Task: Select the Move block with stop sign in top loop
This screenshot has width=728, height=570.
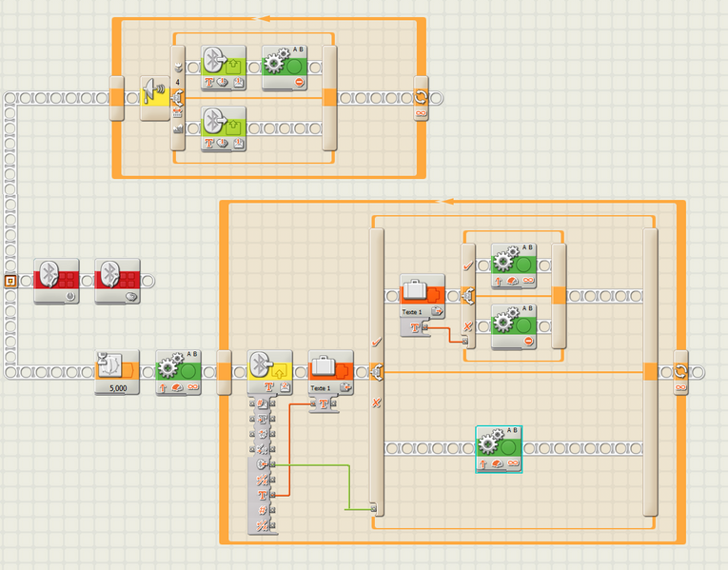Action: [285, 67]
